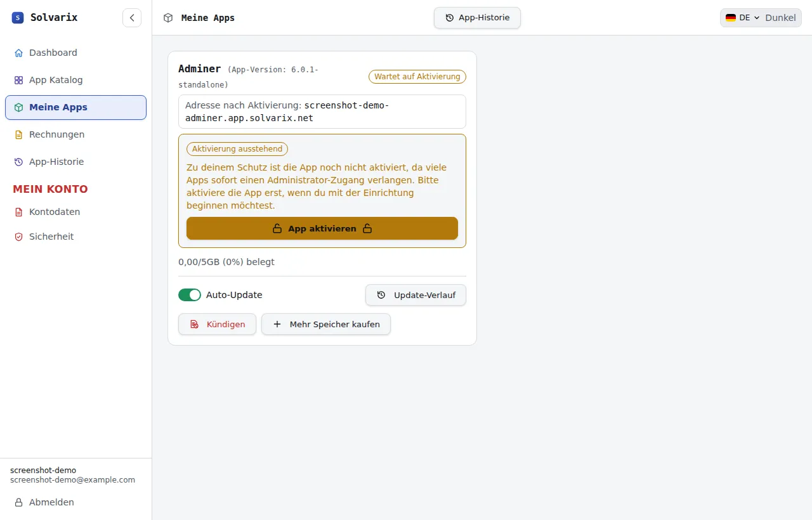
Task: Open Kontodaten in sidebar
Action: coord(75,212)
